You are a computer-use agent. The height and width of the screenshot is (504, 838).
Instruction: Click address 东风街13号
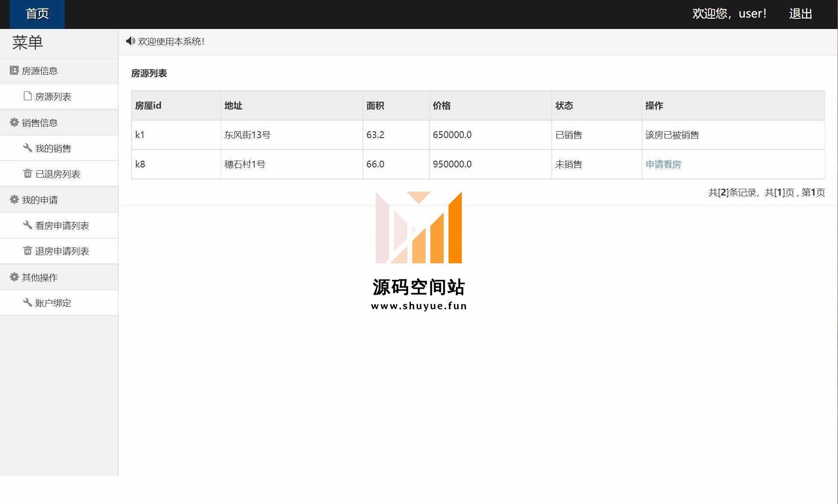247,135
